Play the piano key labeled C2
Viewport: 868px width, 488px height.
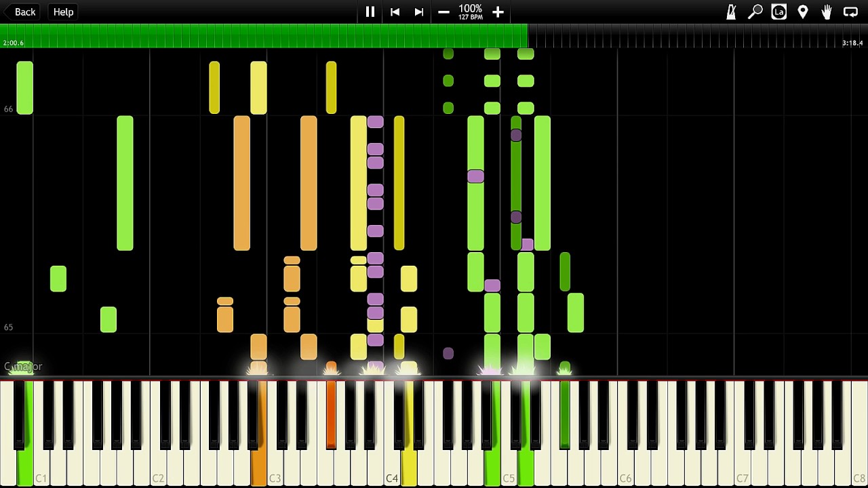[158, 468]
